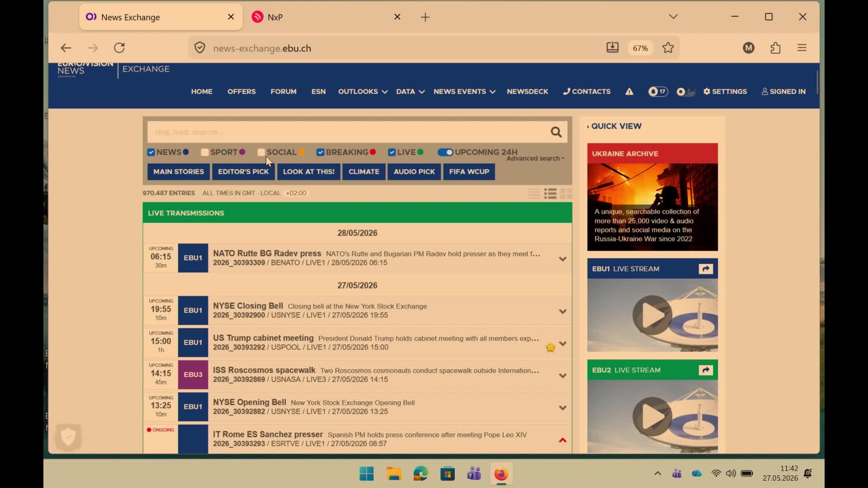Viewport: 868px width, 488px height.
Task: Open Microsoft Teams from taskbar
Action: point(474,474)
